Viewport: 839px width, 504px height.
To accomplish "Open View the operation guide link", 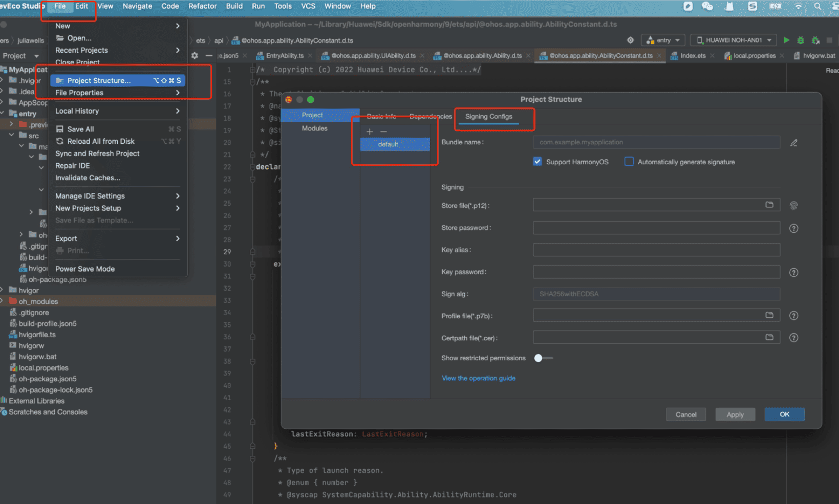I will click(x=479, y=378).
